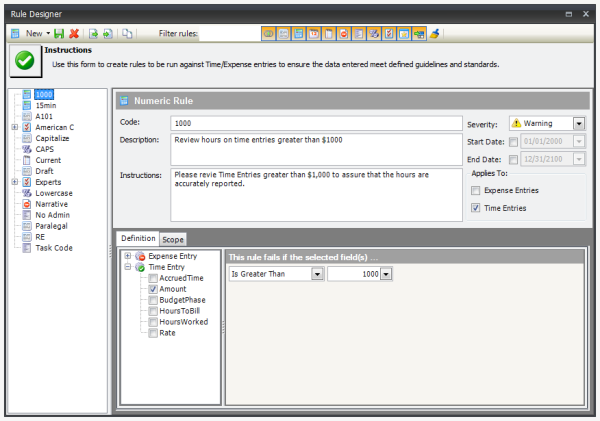The width and height of the screenshot is (600, 421).
Task: Click the red Delete X icon
Action: [74, 33]
